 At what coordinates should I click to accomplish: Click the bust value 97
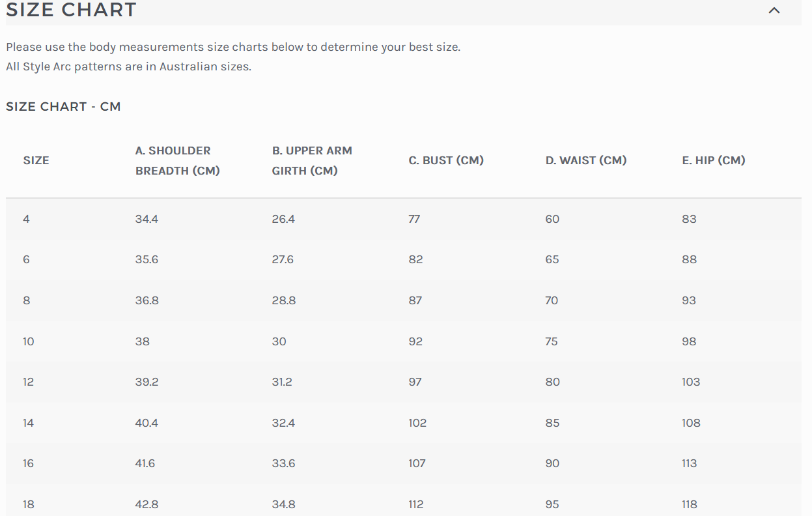pos(415,382)
